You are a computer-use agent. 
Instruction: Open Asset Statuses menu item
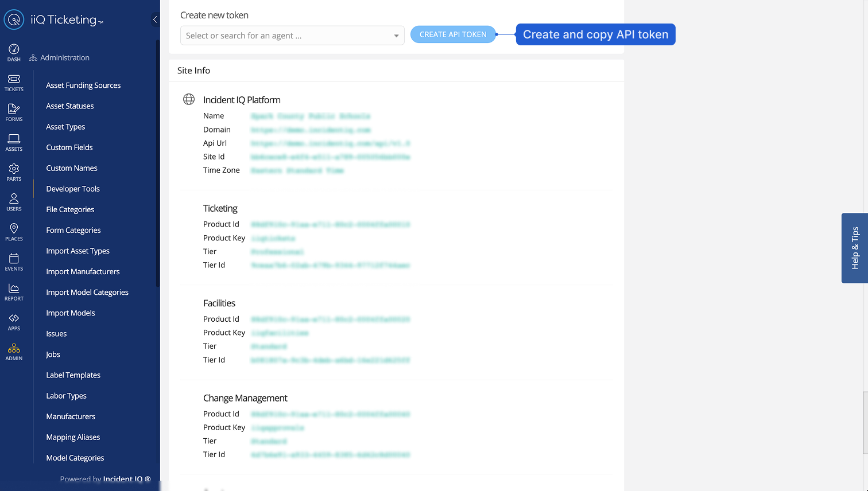70,106
